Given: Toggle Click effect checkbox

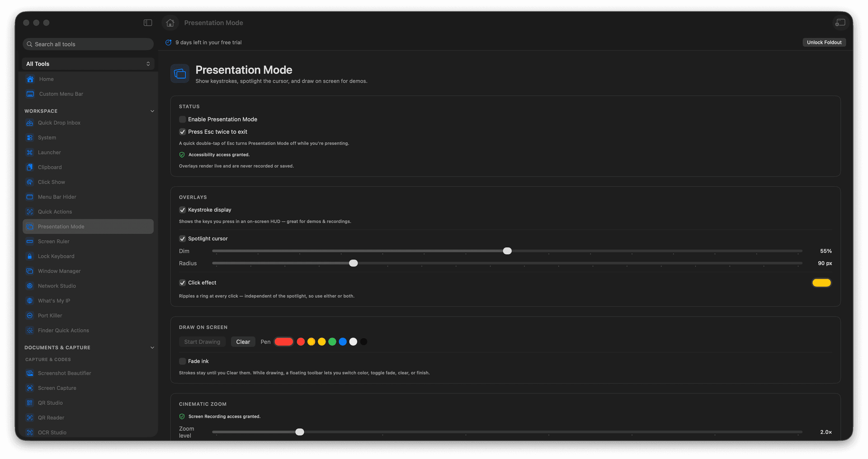Looking at the screenshot, I should (183, 283).
